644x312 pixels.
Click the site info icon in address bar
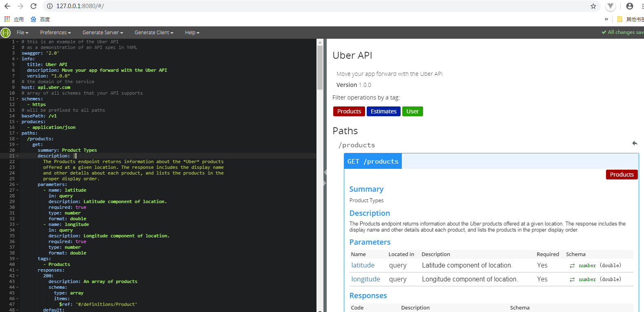[x=50, y=6]
